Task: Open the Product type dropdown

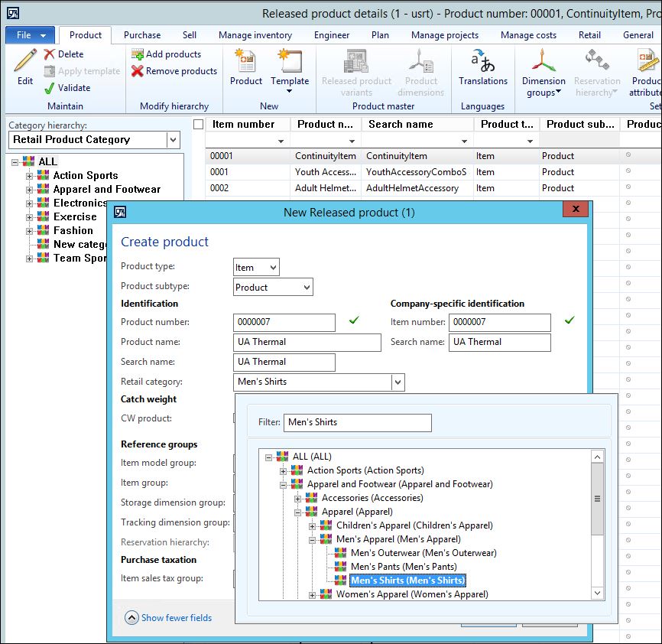Action: click(272, 267)
